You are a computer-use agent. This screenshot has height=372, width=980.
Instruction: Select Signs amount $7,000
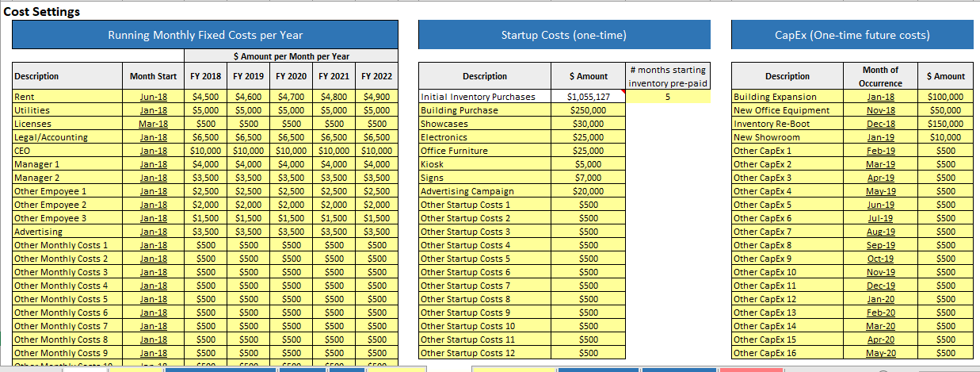(x=588, y=178)
